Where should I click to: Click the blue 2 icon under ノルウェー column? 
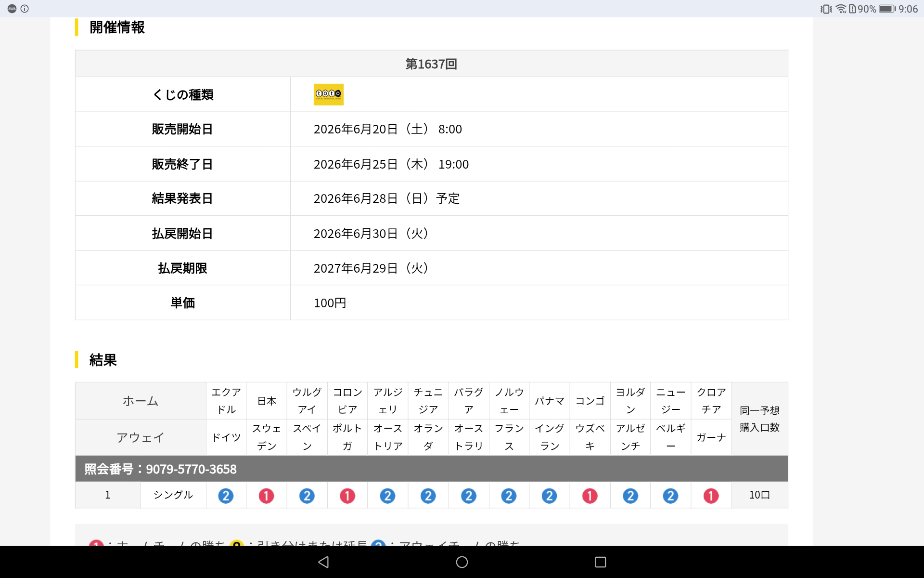click(x=509, y=496)
